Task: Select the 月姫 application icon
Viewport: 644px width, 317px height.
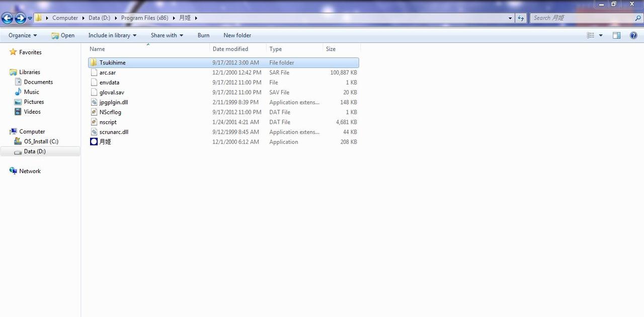Action: tap(94, 142)
